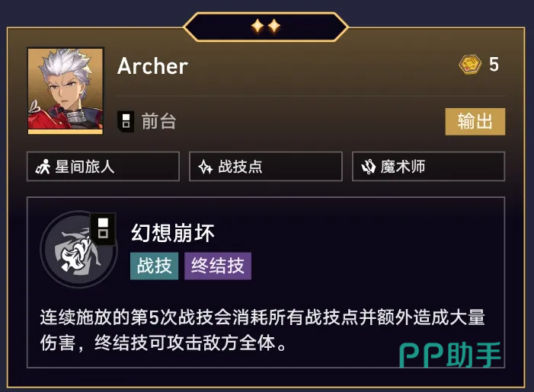This screenshot has height=392, width=534.
Task: Click the purple 终结技 skill label
Action: click(218, 266)
